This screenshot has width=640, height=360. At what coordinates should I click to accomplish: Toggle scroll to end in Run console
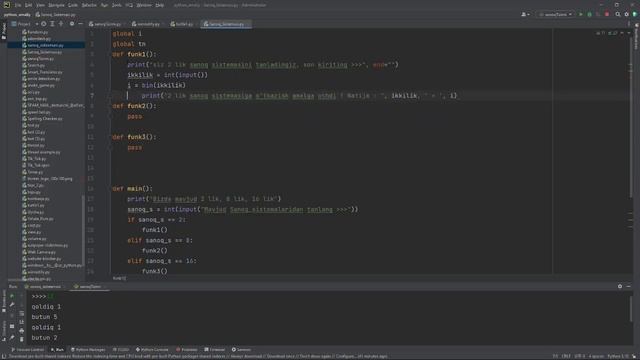click(22, 322)
